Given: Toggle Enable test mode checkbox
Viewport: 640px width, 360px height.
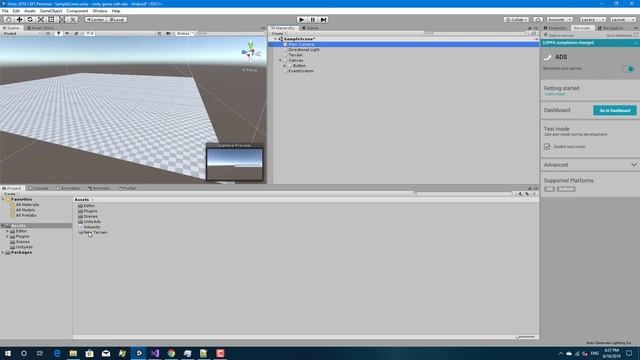Looking at the screenshot, I should (547, 147).
